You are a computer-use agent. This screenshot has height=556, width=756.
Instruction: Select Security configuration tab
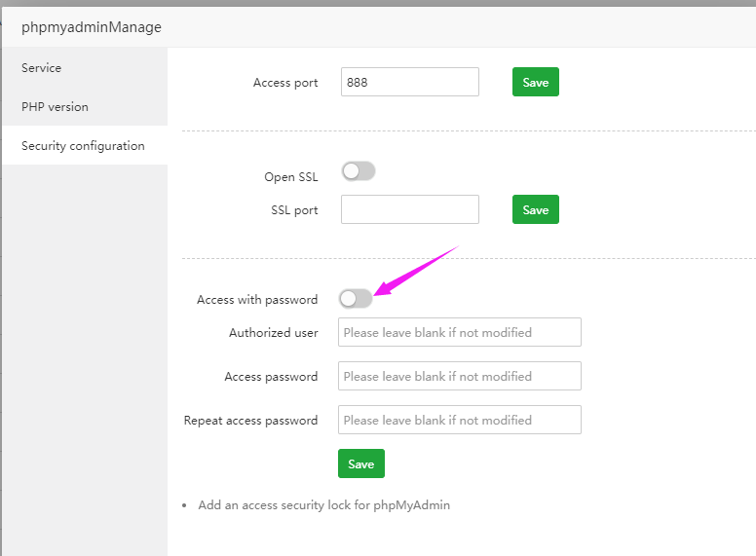point(83,146)
